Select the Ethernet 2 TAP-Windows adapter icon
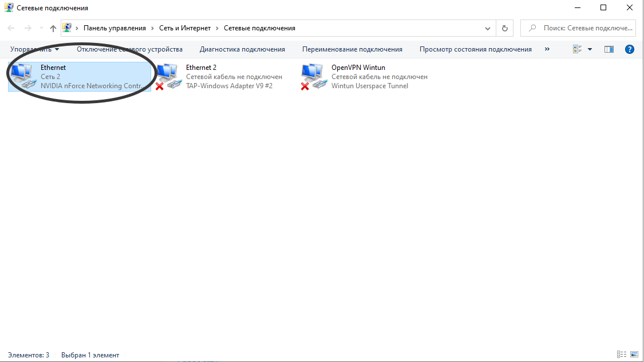This screenshot has width=644, height=362. (x=168, y=76)
